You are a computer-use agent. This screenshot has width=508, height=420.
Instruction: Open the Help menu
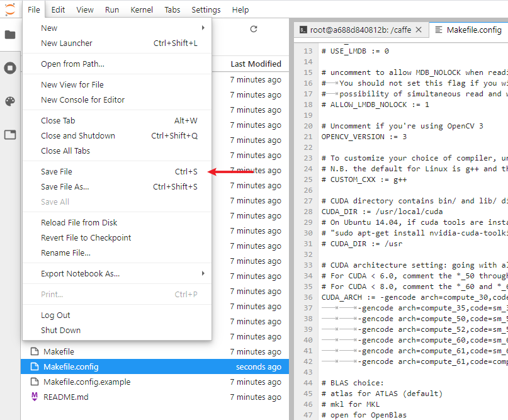(240, 9)
